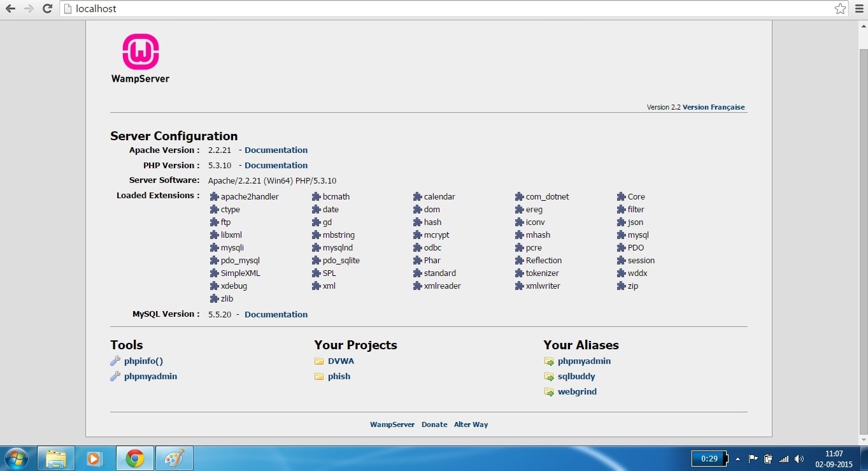Open media player from taskbar
This screenshot has height=471, width=868.
click(95, 458)
